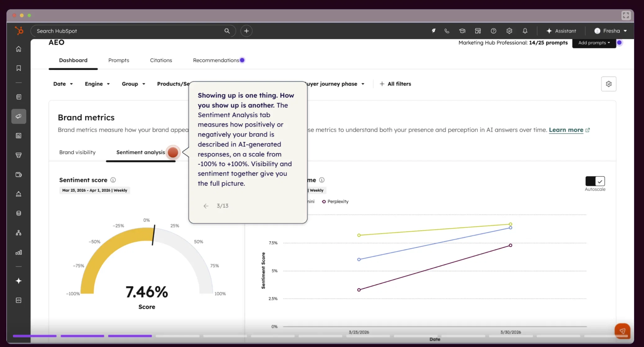
Task: Open the Date filter dropdown
Action: click(63, 84)
